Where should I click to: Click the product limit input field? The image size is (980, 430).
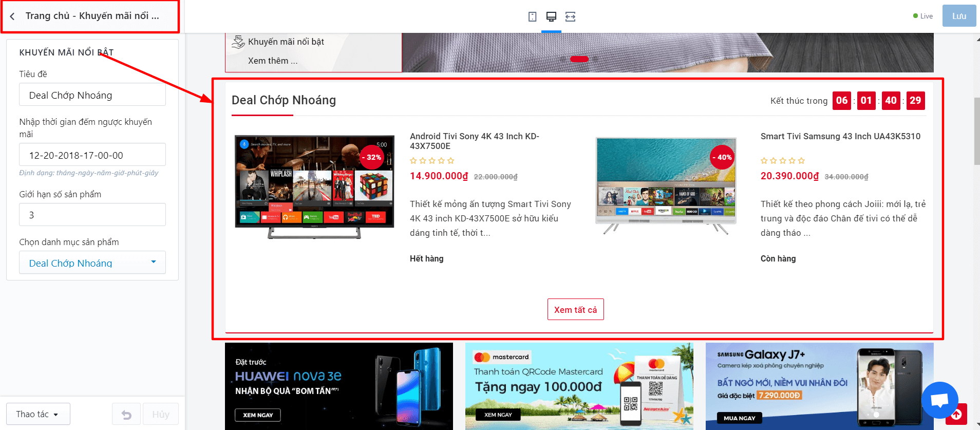pos(92,215)
